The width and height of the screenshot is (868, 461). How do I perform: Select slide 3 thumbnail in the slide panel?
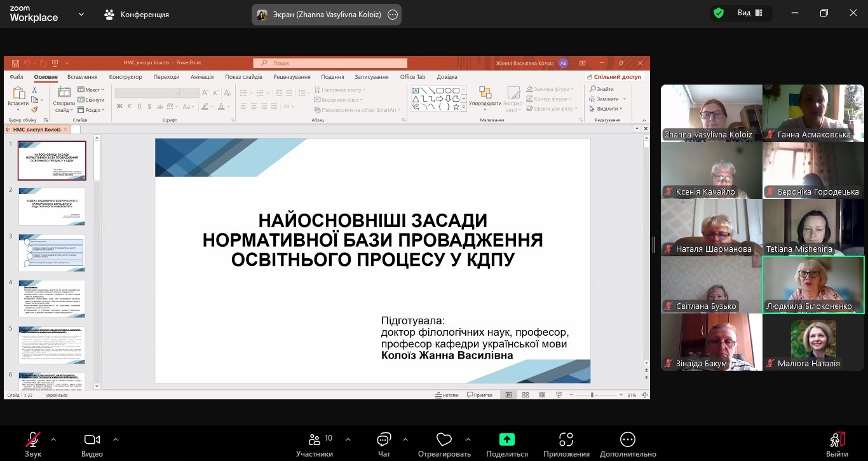(x=51, y=252)
